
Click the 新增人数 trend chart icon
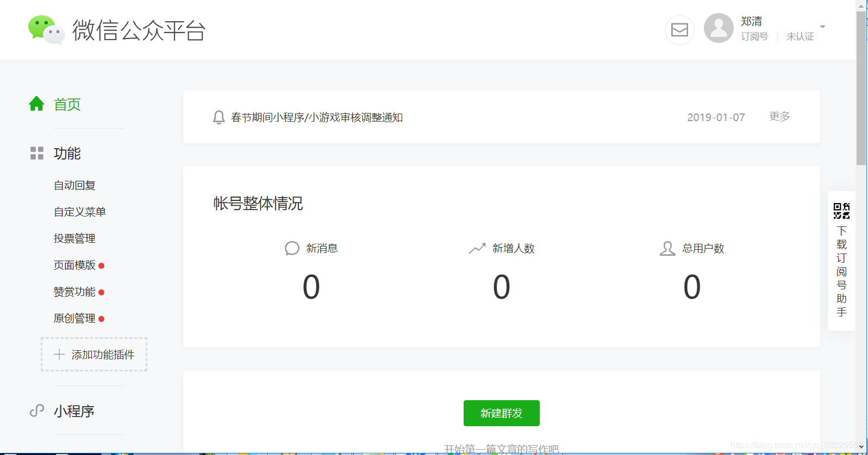click(477, 248)
